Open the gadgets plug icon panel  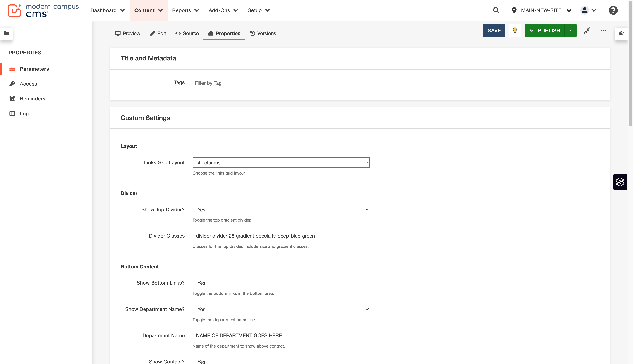[621, 34]
